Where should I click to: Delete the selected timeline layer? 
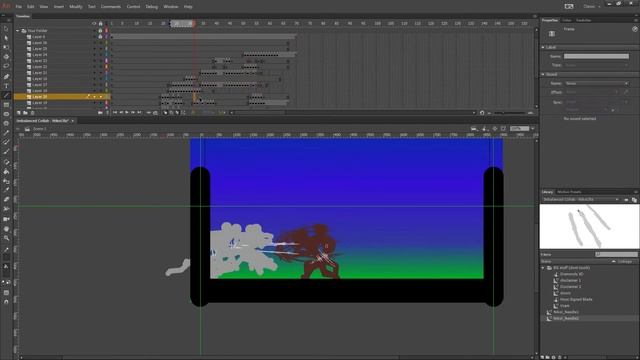33,113
